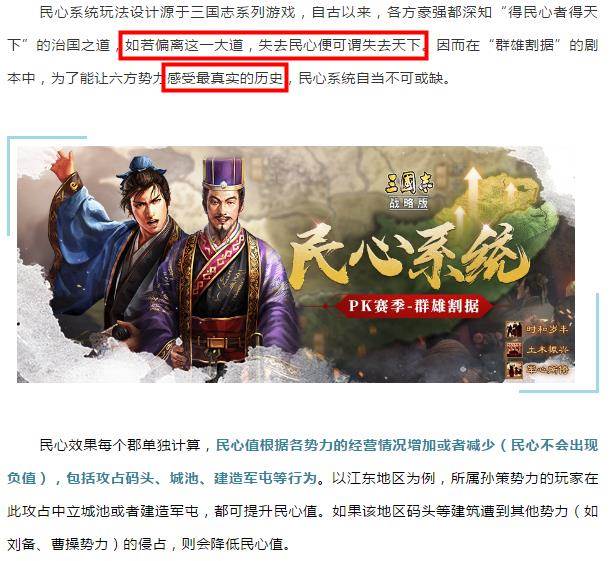Image resolution: width=611 pixels, height=561 pixels.
Task: Click the red-boxed phrase 感受最真实的历史
Action: click(x=225, y=78)
